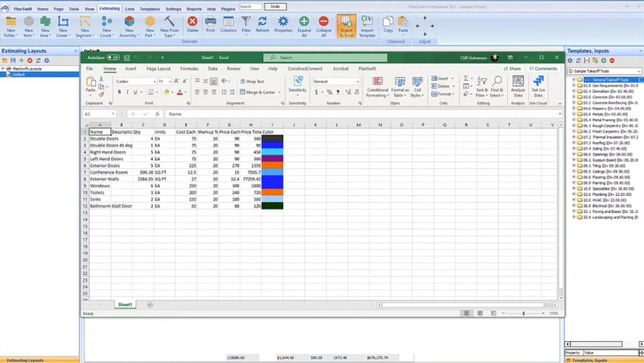The width and height of the screenshot is (644, 363).
Task: Click the Comments button in Excel
Action: point(543,68)
